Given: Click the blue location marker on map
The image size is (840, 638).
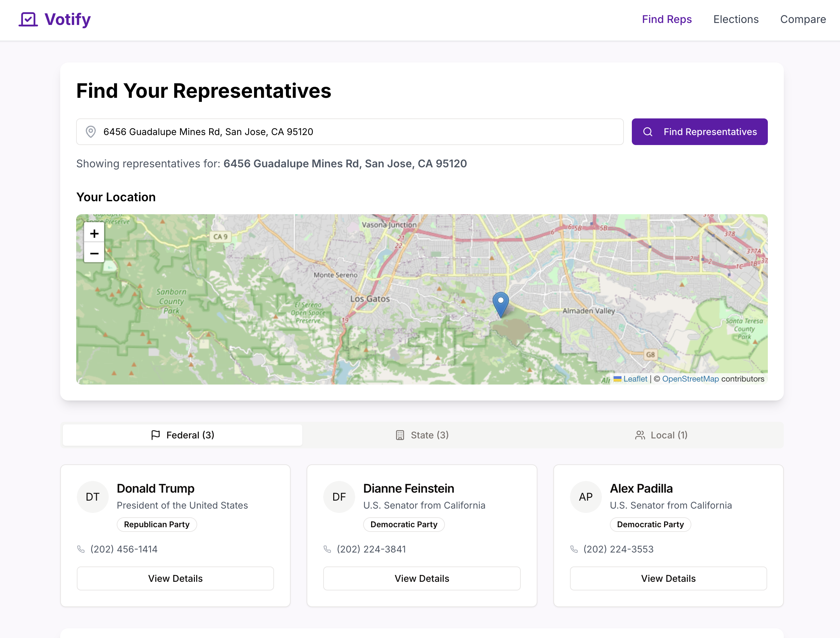Looking at the screenshot, I should [500, 303].
